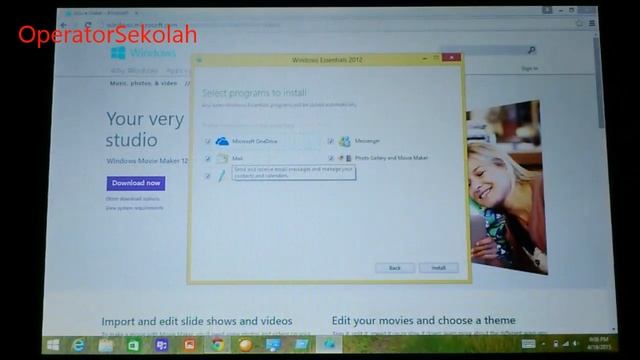Click the Writer pen icon
This screenshot has width=640, height=360.
tap(222, 176)
